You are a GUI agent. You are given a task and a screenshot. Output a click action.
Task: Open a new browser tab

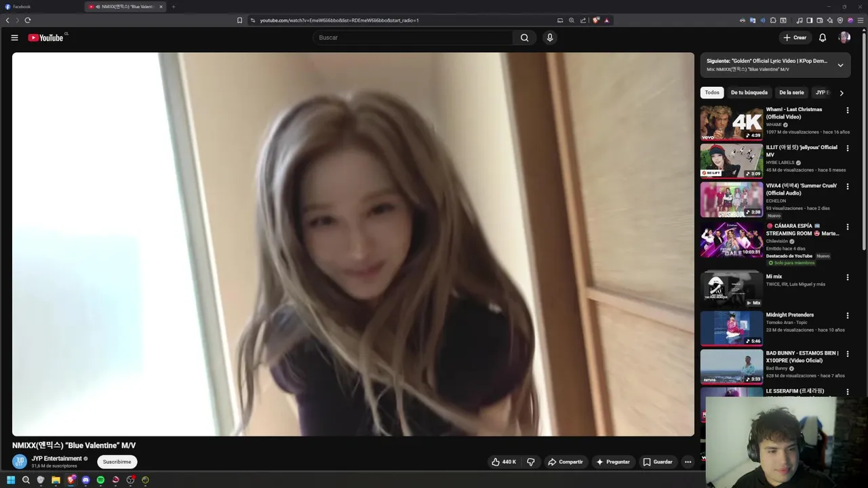[174, 7]
